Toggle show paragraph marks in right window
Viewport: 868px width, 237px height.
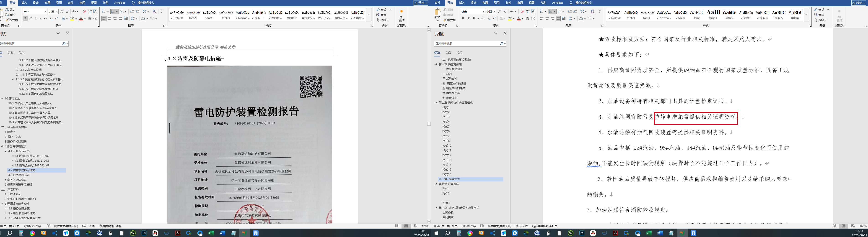click(599, 11)
